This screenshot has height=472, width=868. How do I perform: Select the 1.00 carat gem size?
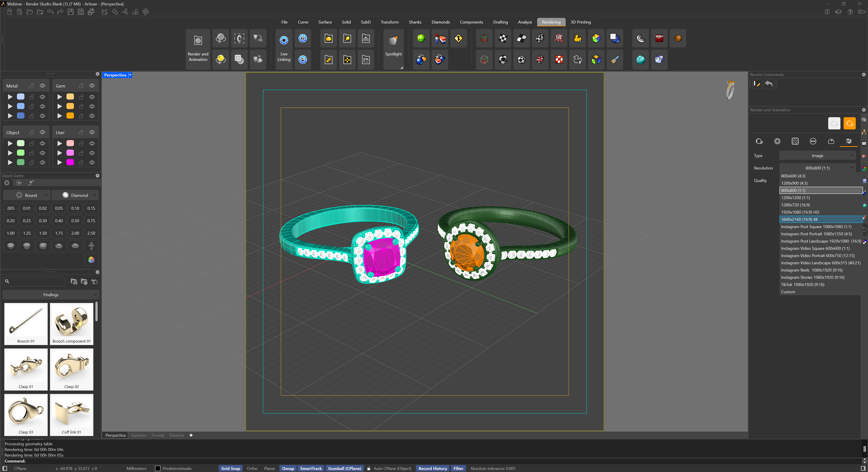[10, 233]
